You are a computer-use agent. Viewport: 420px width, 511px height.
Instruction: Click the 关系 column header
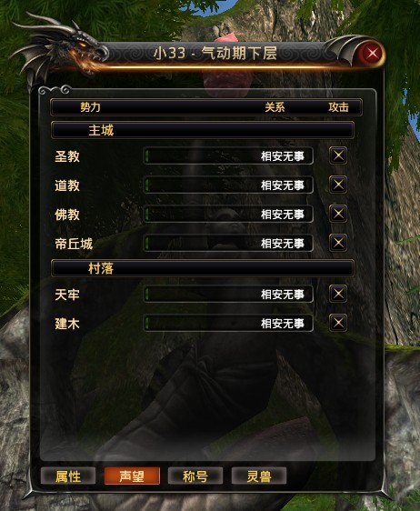pyautogui.click(x=275, y=107)
